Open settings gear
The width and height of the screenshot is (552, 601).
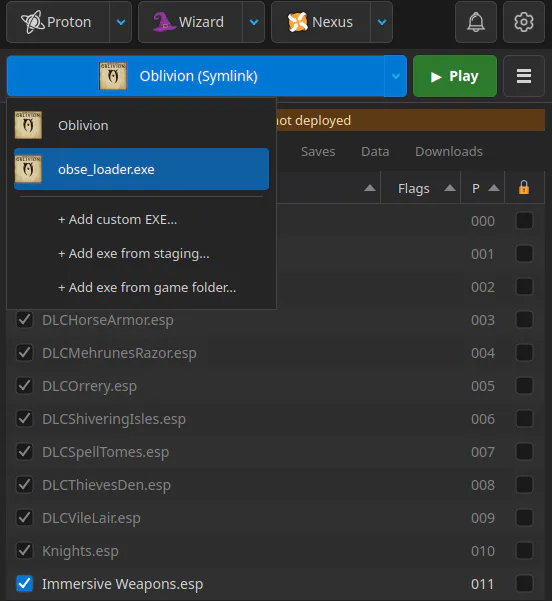(x=524, y=22)
